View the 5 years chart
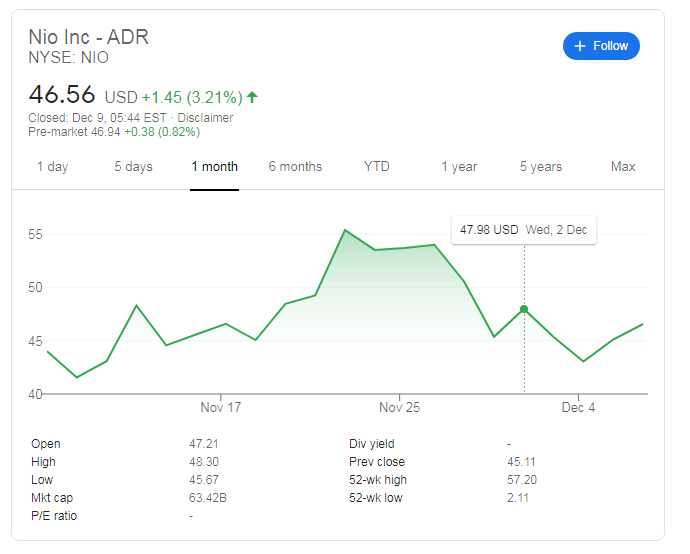This screenshot has width=690, height=554. pyautogui.click(x=541, y=167)
